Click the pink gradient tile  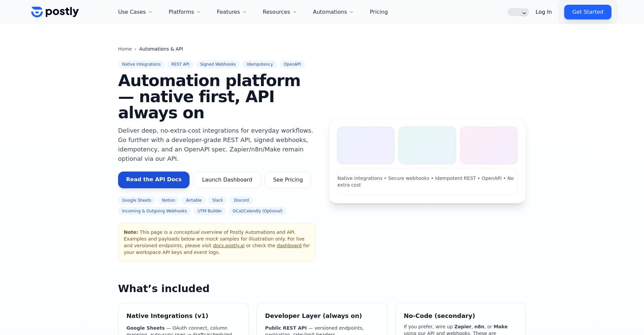coord(489,145)
